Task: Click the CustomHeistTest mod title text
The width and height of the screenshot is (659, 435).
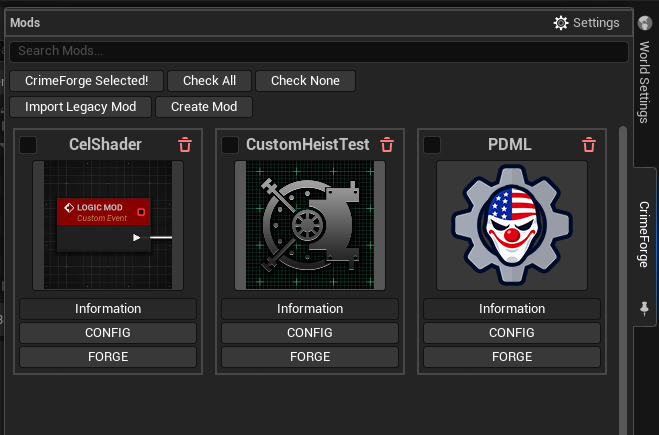Action: pyautogui.click(x=308, y=145)
